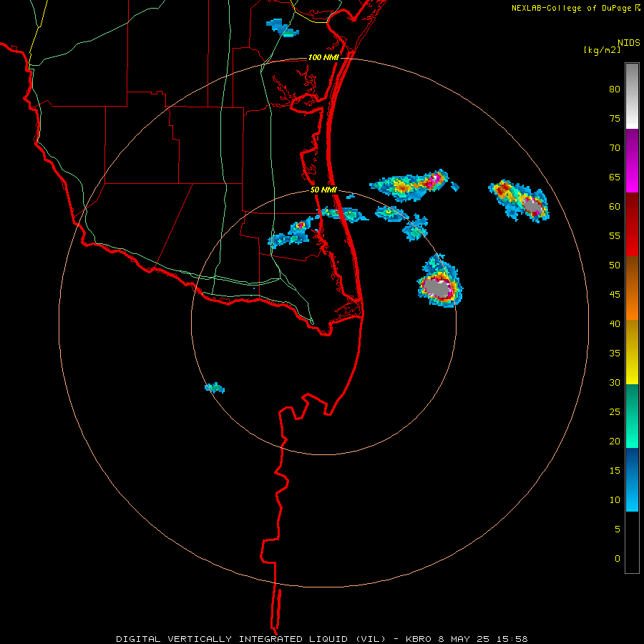
Task: Click the 100 NMI range ring label
Action: [323, 57]
